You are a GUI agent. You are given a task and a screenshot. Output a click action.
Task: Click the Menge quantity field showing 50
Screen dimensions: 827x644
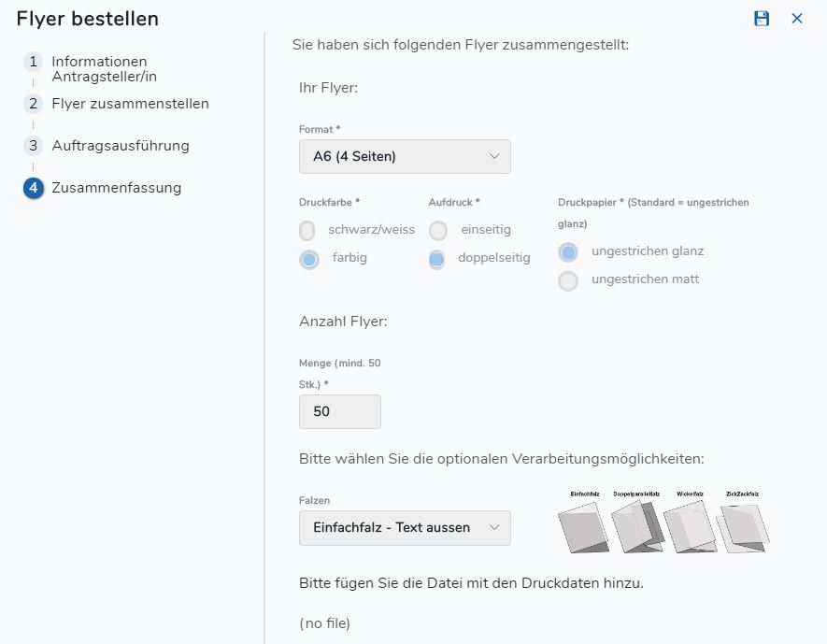339,411
